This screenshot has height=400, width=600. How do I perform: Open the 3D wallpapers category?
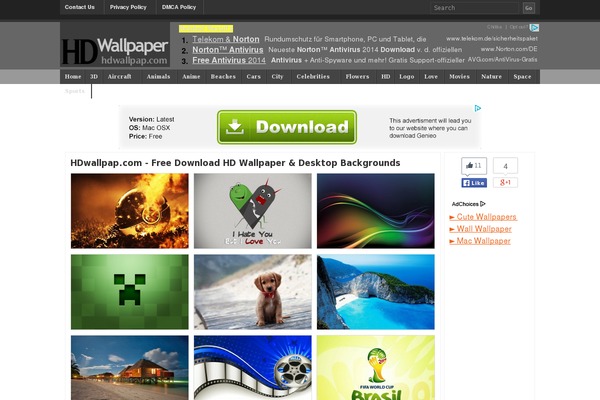click(94, 77)
